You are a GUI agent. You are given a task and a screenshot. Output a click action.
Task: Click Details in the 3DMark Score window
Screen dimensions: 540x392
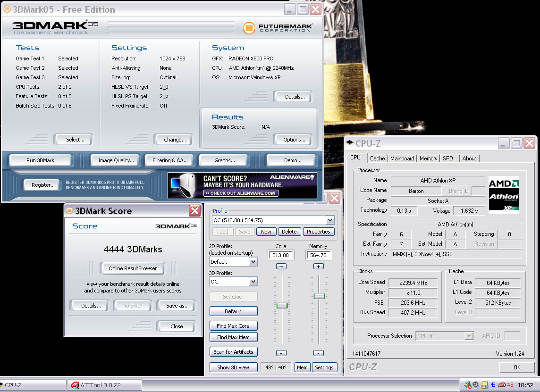click(x=91, y=306)
